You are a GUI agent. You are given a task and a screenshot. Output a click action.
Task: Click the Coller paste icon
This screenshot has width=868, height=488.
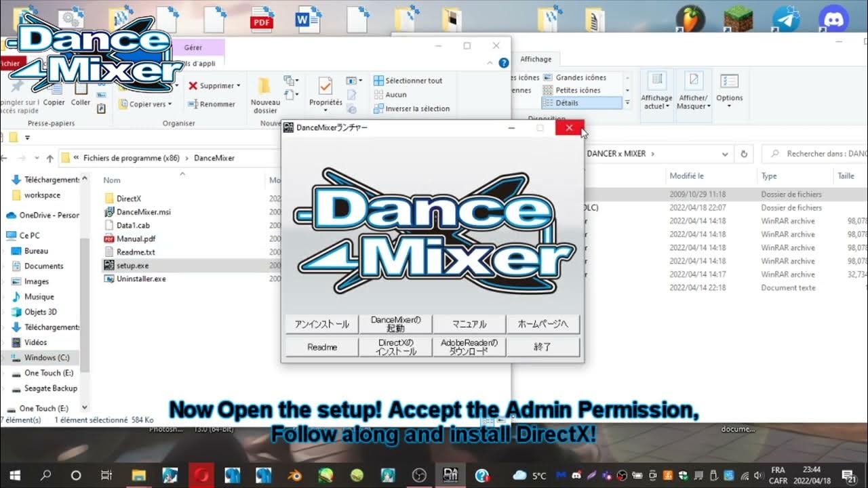[x=81, y=87]
